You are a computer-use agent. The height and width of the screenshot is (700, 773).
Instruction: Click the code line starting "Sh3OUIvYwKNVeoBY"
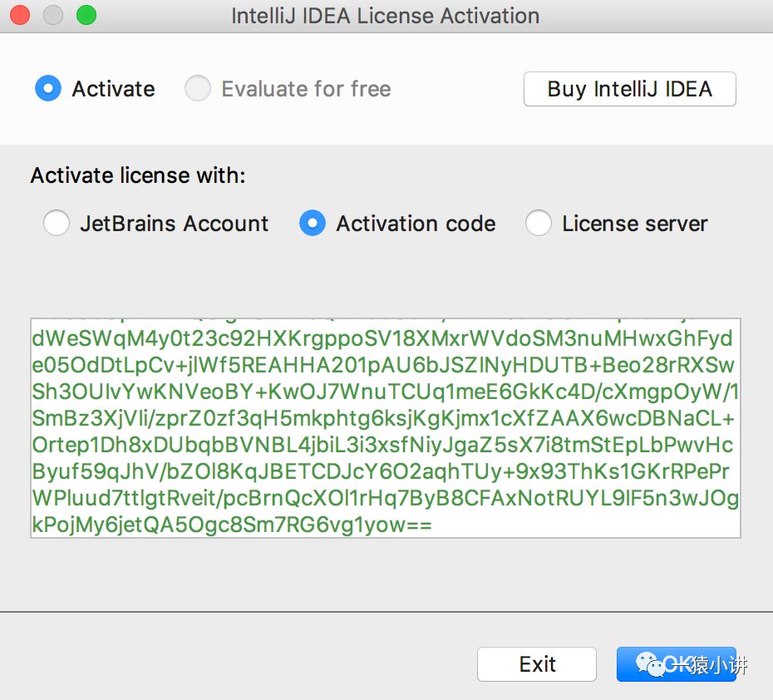pyautogui.click(x=385, y=392)
